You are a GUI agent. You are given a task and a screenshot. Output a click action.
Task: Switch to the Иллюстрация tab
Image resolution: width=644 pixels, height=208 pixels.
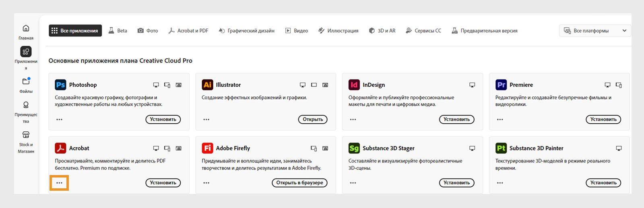[x=338, y=31]
